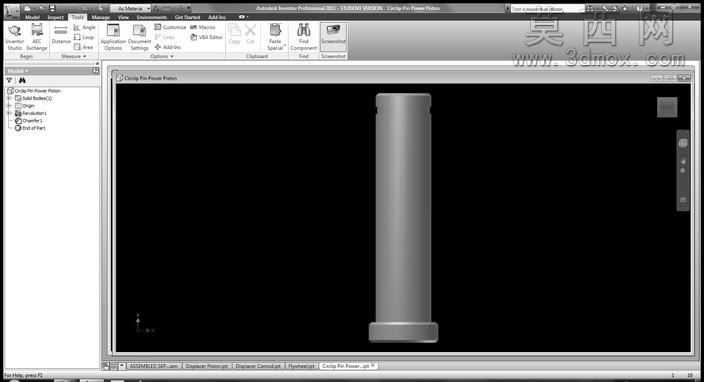
Task: Choose the Angle measure tool
Action: point(84,27)
